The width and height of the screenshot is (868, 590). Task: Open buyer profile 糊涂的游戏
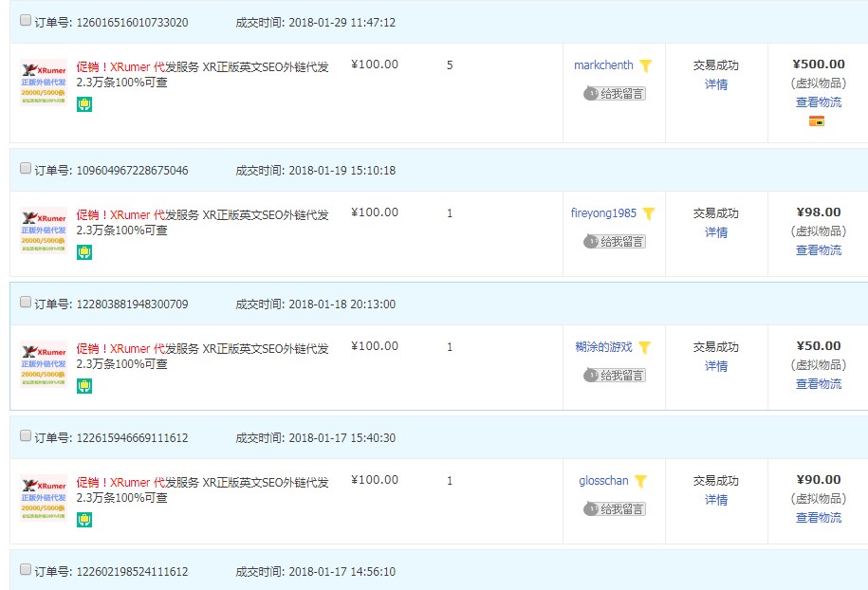coord(603,347)
